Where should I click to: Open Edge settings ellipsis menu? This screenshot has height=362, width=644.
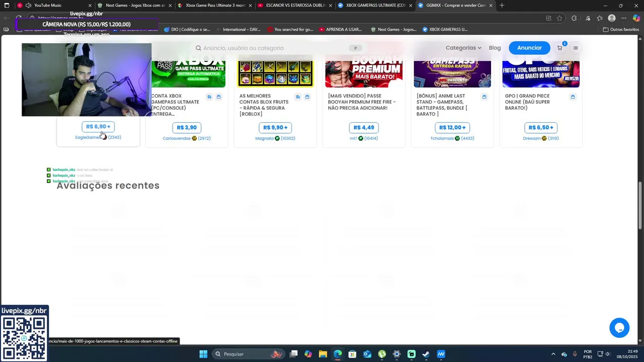click(624, 18)
